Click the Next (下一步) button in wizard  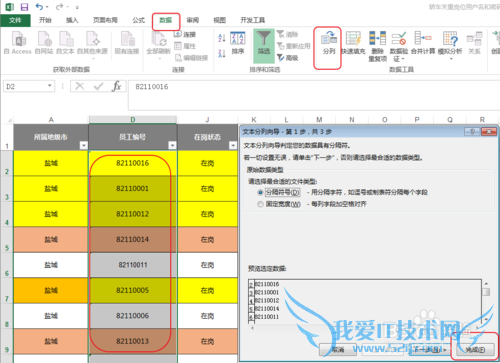click(429, 349)
